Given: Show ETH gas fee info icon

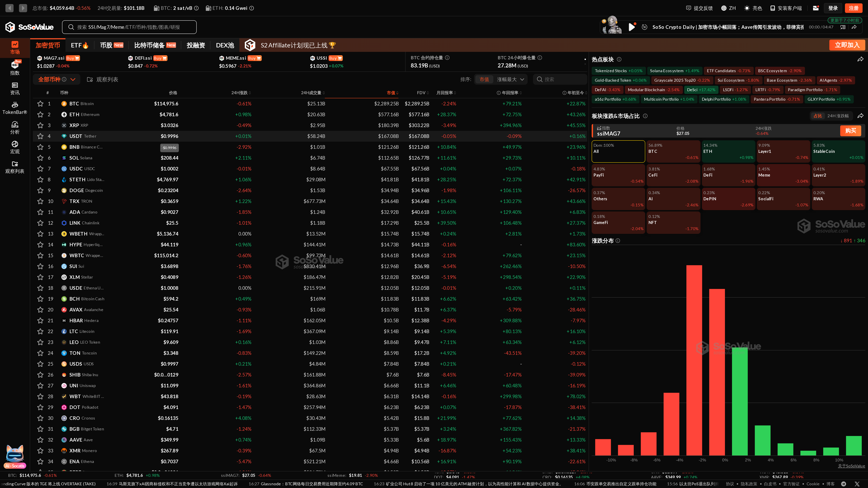Looking at the screenshot, I should click(251, 8).
